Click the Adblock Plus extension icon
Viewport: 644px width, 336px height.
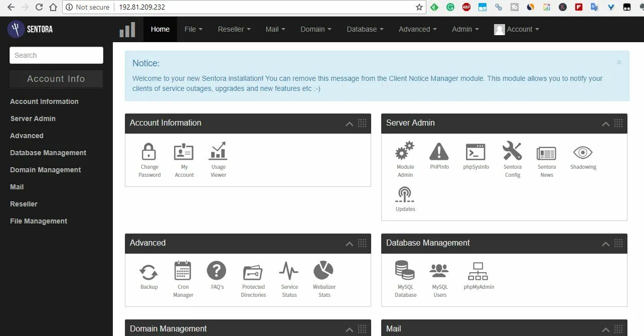466,7
